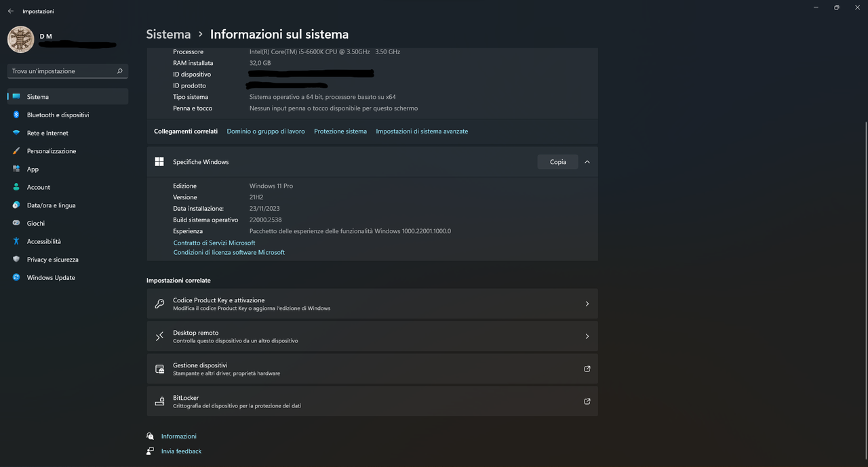
Task: Focus the Trova un'impostazione search field
Action: pos(68,70)
